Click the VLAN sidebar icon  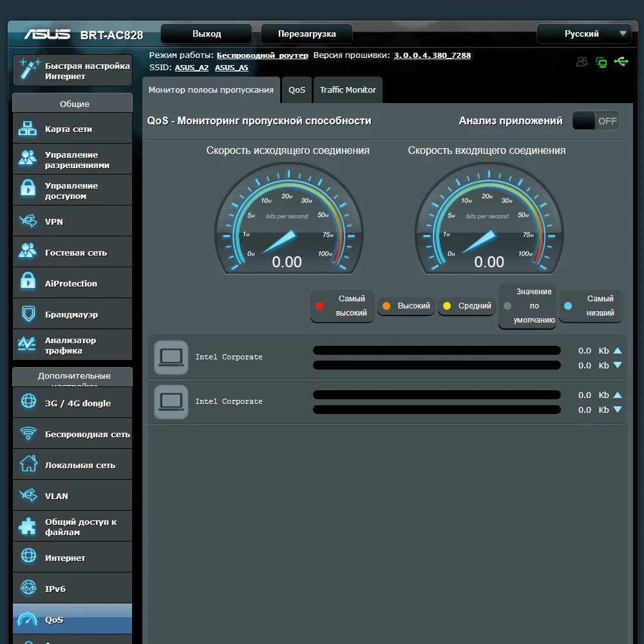pos(28,495)
